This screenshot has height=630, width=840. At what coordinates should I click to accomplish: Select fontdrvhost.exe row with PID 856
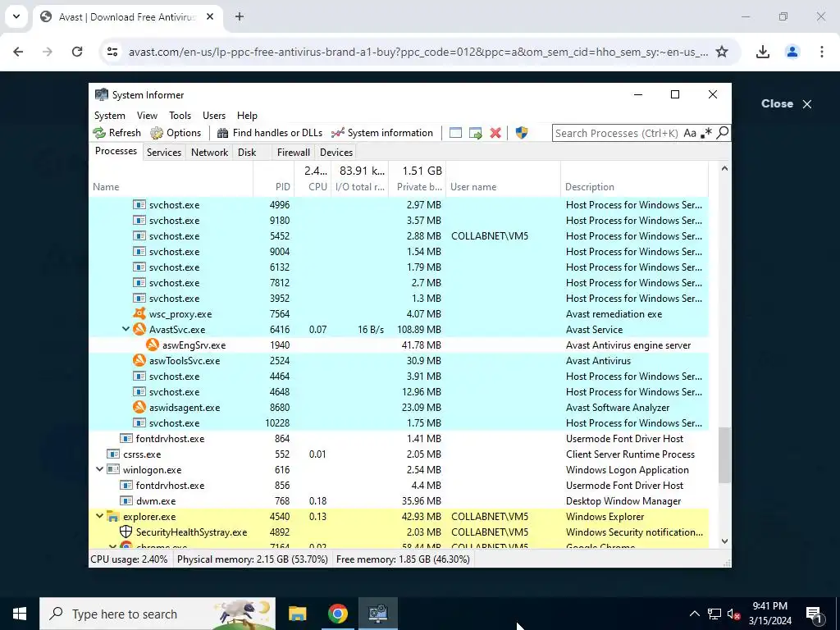(x=399, y=486)
